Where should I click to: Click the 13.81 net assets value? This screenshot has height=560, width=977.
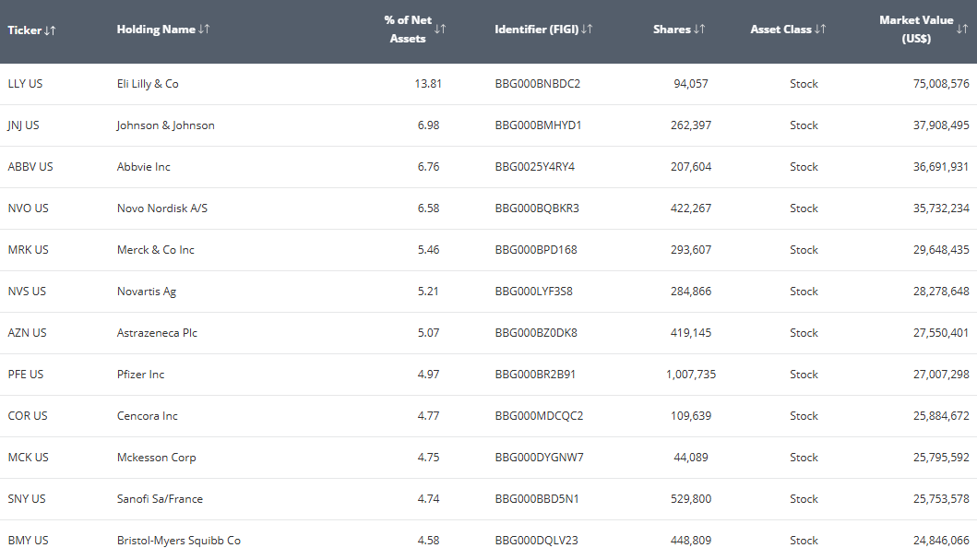[428, 83]
